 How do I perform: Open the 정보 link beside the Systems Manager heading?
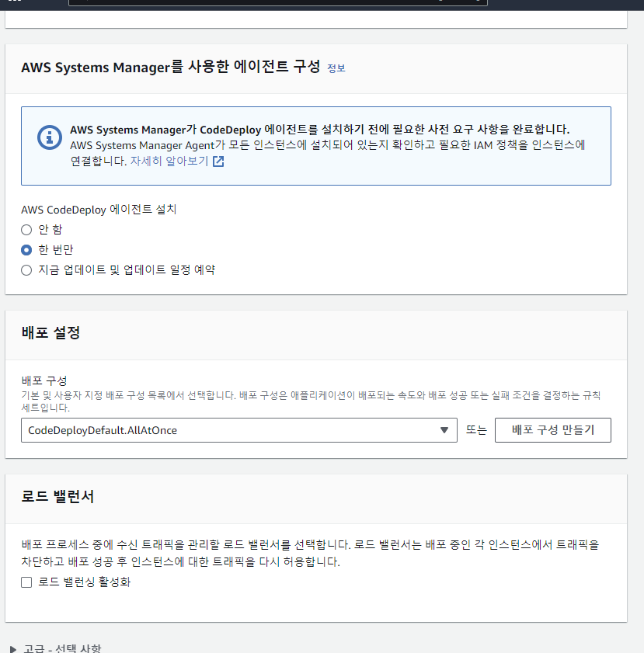click(x=336, y=68)
